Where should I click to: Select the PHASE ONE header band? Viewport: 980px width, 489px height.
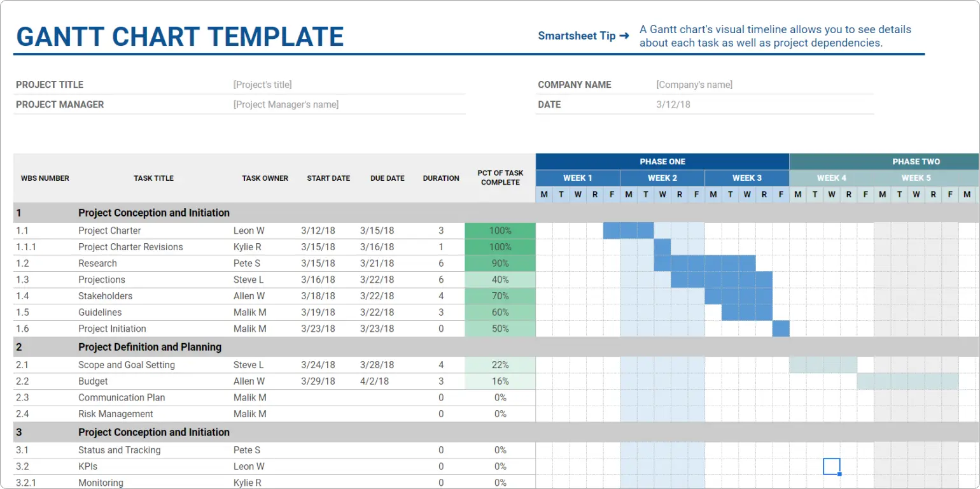pos(662,161)
